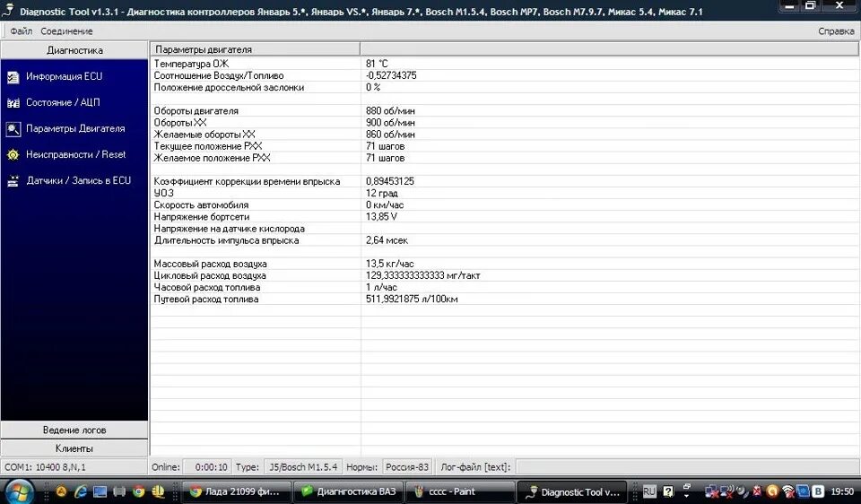Viewport: 861px width, 504px height.
Task: Switch to the cccc - Paint window
Action: coord(460,492)
